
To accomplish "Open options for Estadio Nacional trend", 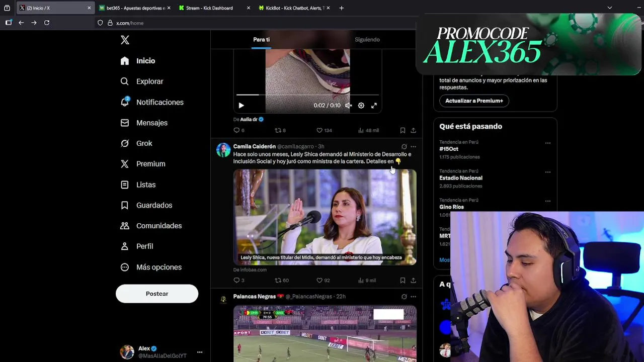I will click(547, 172).
